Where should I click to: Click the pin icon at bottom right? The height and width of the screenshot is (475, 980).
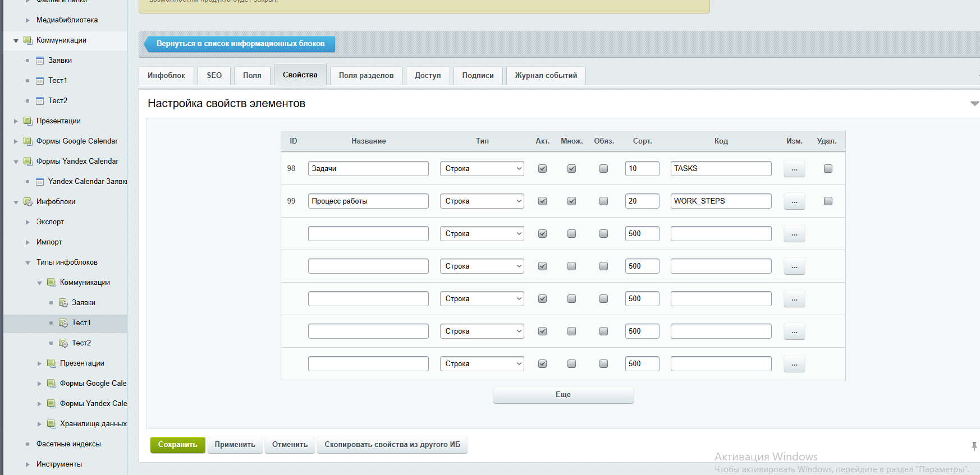click(x=974, y=446)
